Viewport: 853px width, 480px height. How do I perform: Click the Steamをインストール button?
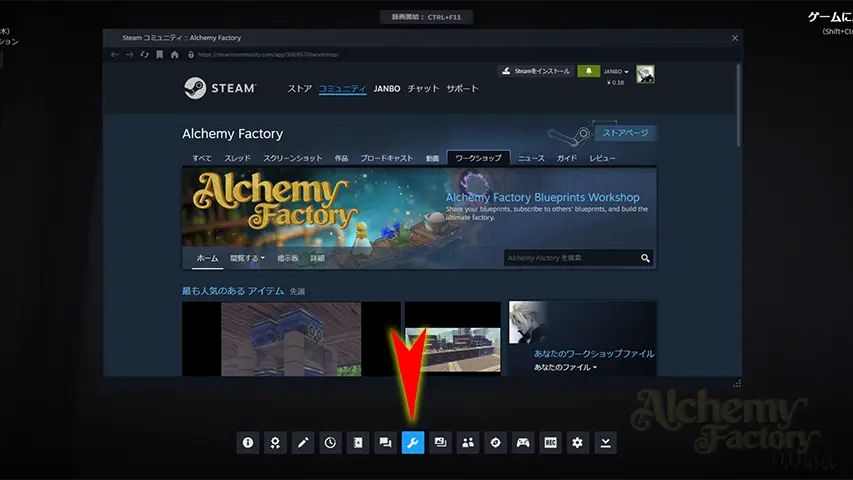click(536, 71)
